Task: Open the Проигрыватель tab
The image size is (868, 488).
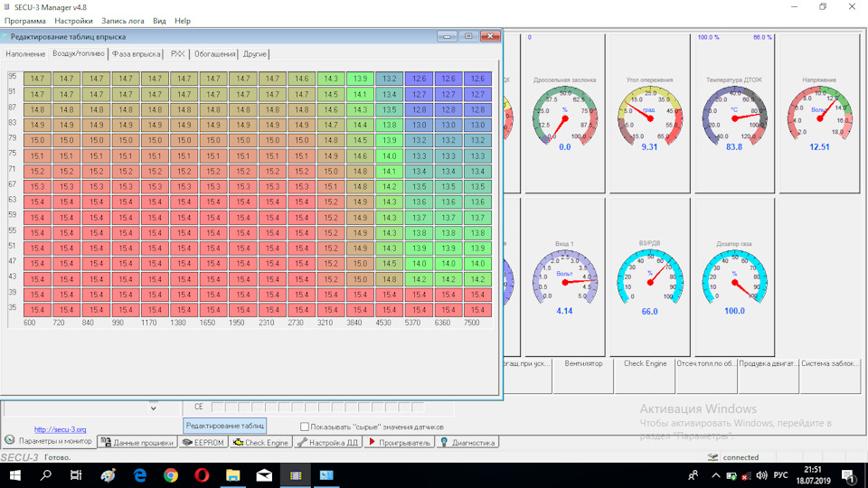Action: (399, 442)
